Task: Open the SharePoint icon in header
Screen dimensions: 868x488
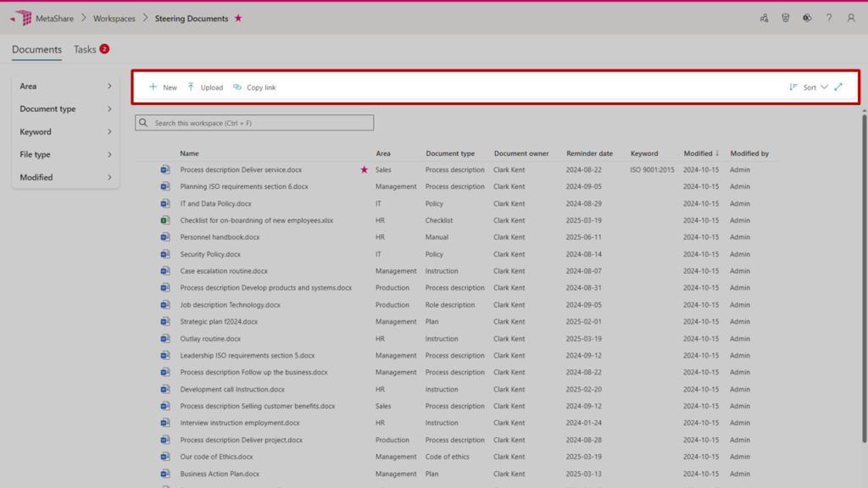Action: pos(807,18)
